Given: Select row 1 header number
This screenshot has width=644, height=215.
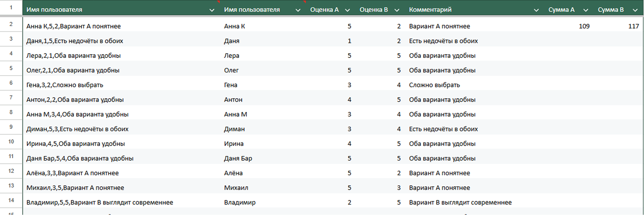Looking at the screenshot, I should [x=11, y=7].
